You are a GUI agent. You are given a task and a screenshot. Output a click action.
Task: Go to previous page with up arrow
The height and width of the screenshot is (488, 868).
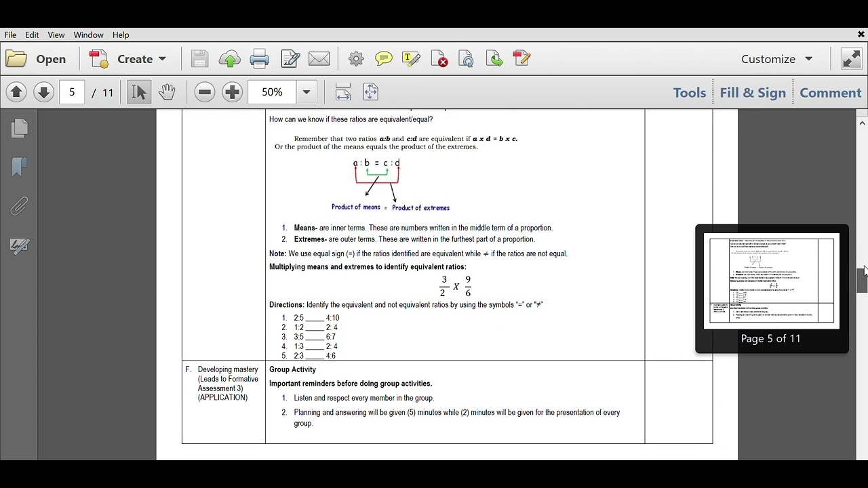coord(16,92)
